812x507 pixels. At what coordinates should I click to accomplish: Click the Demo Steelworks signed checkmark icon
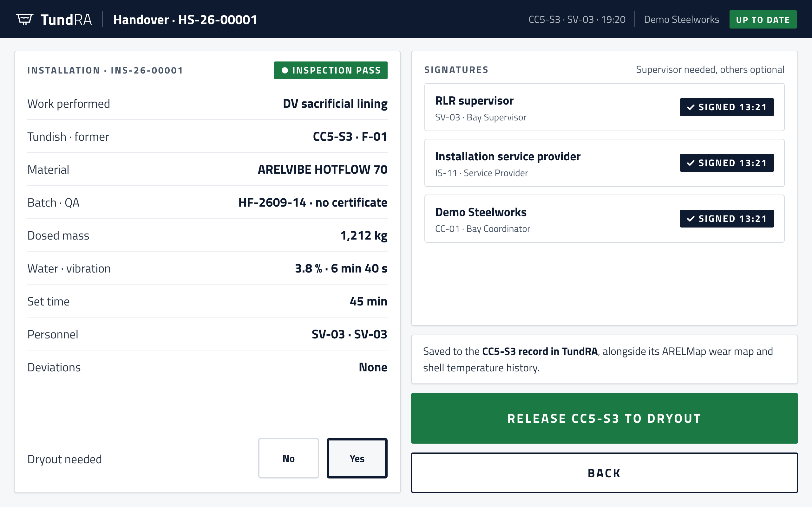(x=691, y=219)
